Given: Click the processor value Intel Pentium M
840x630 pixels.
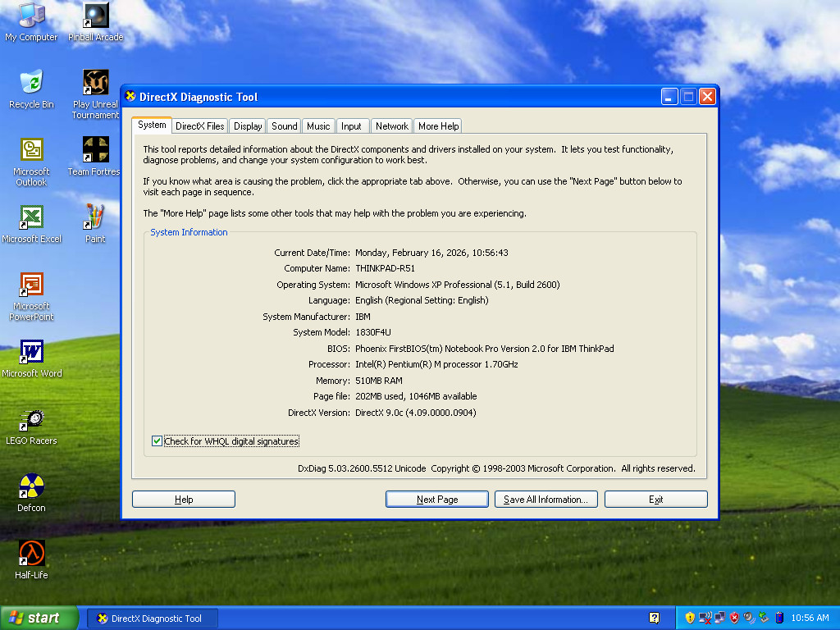Looking at the screenshot, I should [436, 364].
